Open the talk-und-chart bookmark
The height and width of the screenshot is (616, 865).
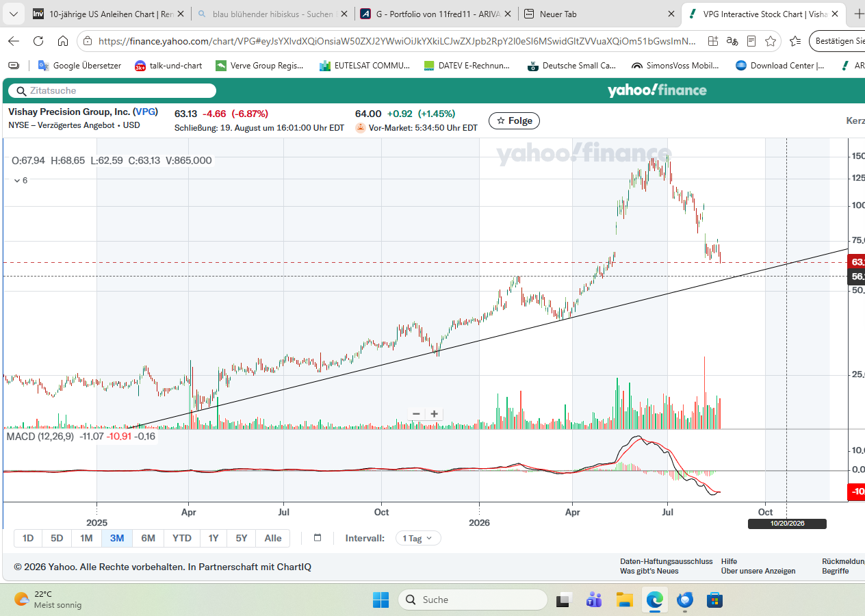[168, 66]
